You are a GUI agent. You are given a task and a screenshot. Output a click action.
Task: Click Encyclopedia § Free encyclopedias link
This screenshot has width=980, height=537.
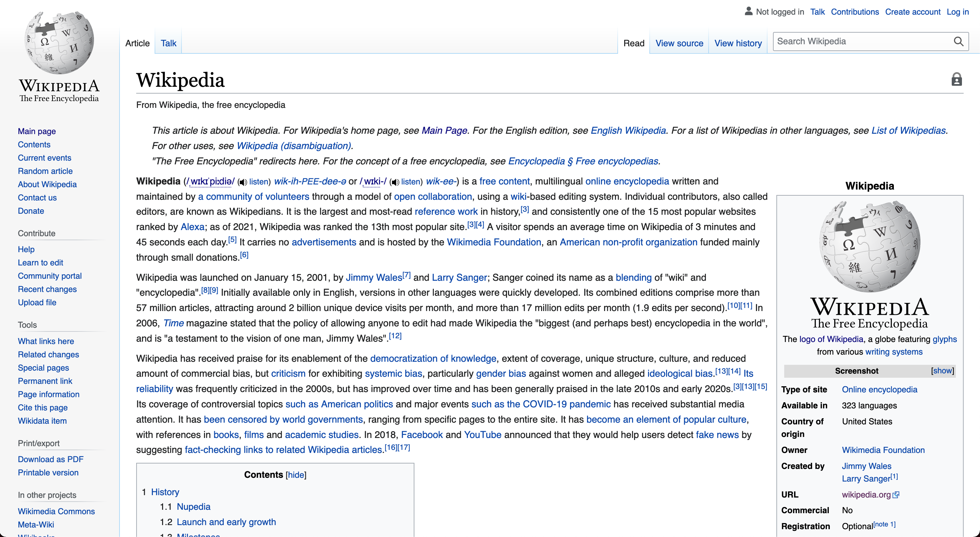point(583,161)
